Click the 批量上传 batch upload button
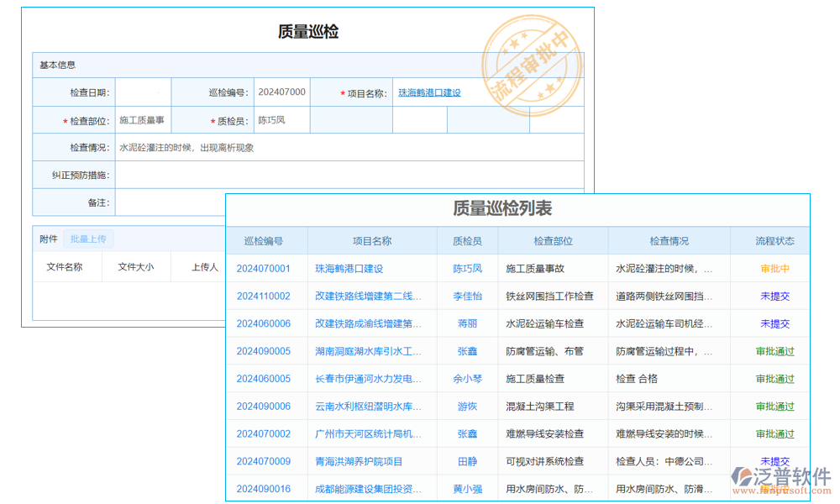Viewport: 840px width, 504px height. pyautogui.click(x=87, y=239)
